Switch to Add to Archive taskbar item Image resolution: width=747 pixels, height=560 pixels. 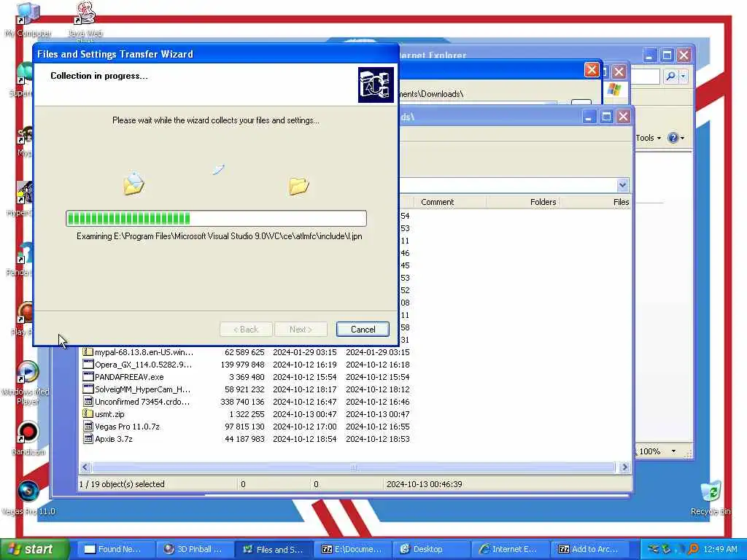point(590,549)
